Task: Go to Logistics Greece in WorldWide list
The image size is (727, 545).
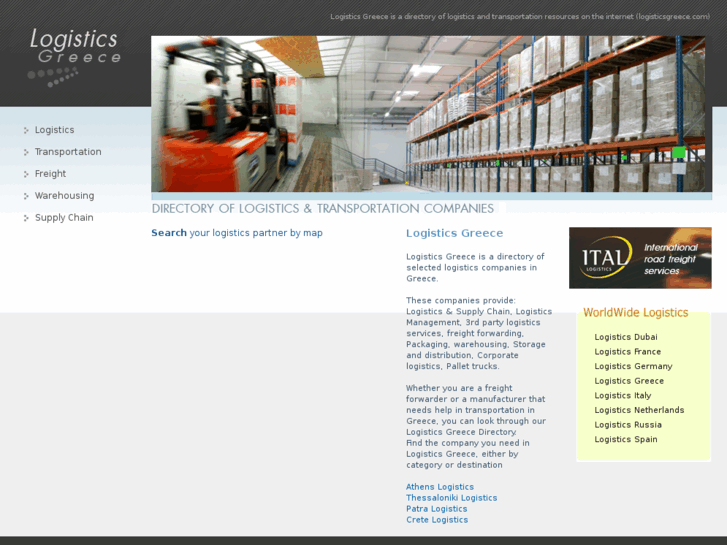Action: [629, 381]
